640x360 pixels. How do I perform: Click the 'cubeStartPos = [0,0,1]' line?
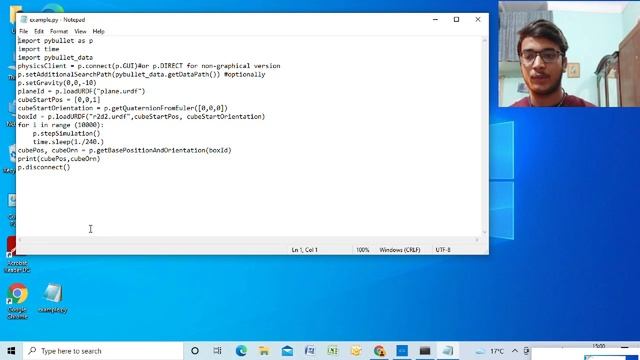59,100
